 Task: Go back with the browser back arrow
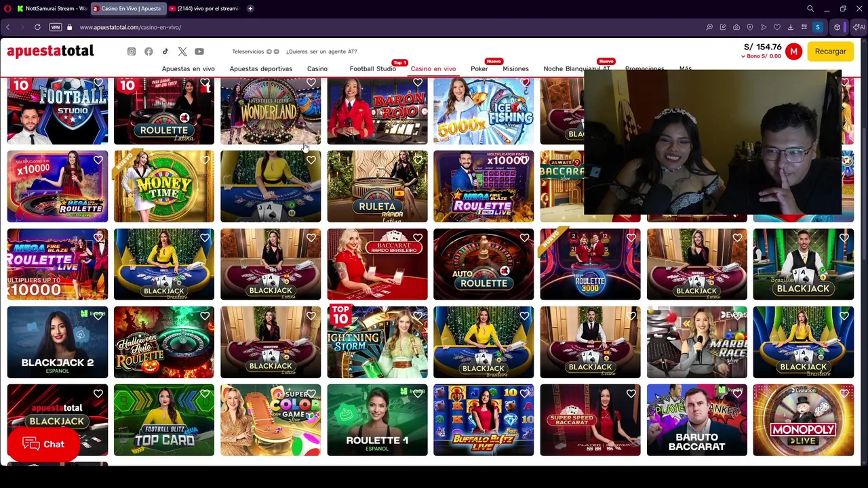coord(7,27)
